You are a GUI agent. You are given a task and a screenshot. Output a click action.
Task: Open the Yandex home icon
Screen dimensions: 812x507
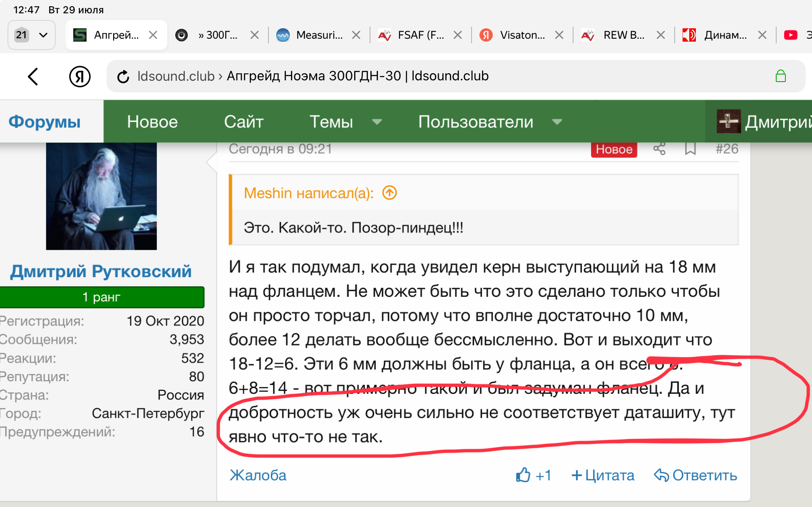(x=79, y=77)
